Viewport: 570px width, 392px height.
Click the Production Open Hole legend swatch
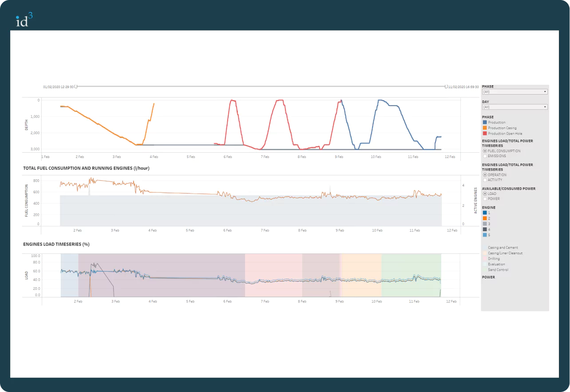484,133
